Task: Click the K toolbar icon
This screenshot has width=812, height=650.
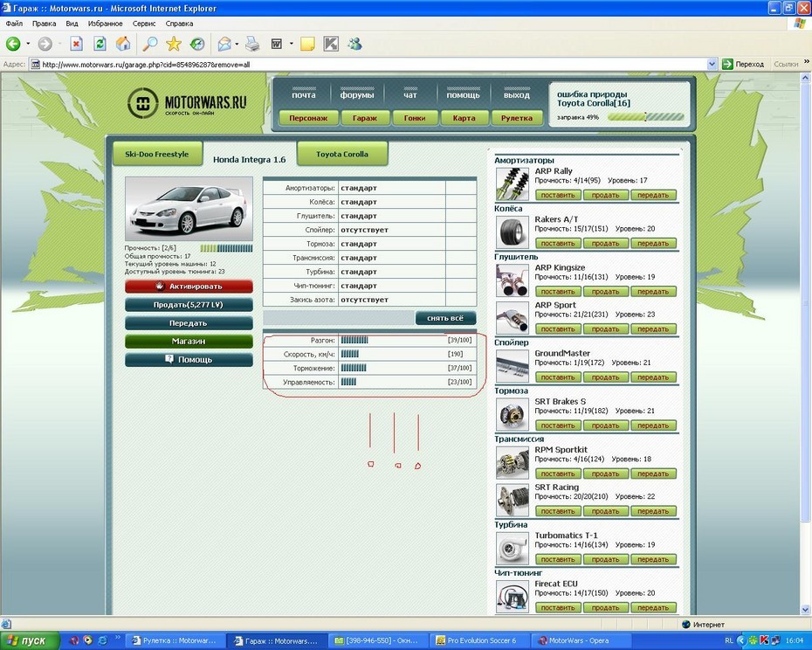Action: 331,44
